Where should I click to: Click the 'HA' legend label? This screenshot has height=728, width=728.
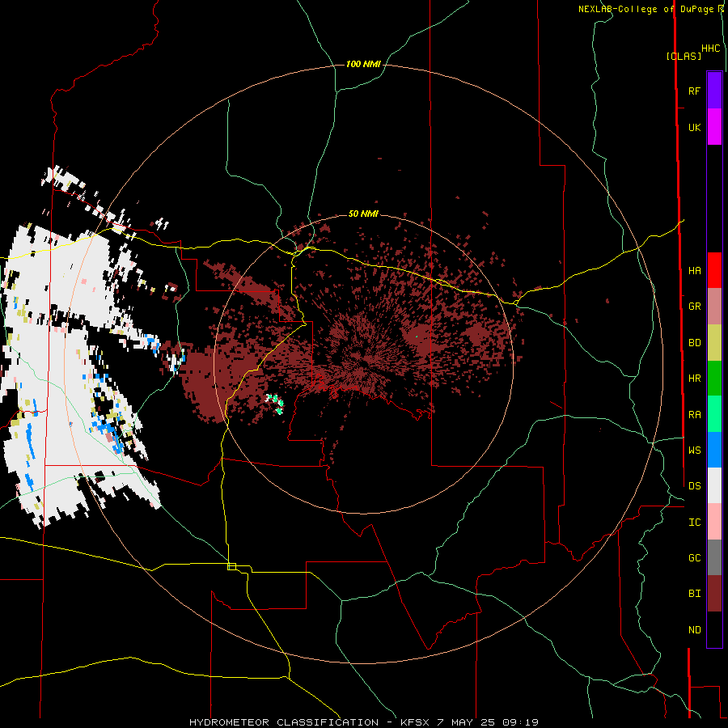[695, 271]
